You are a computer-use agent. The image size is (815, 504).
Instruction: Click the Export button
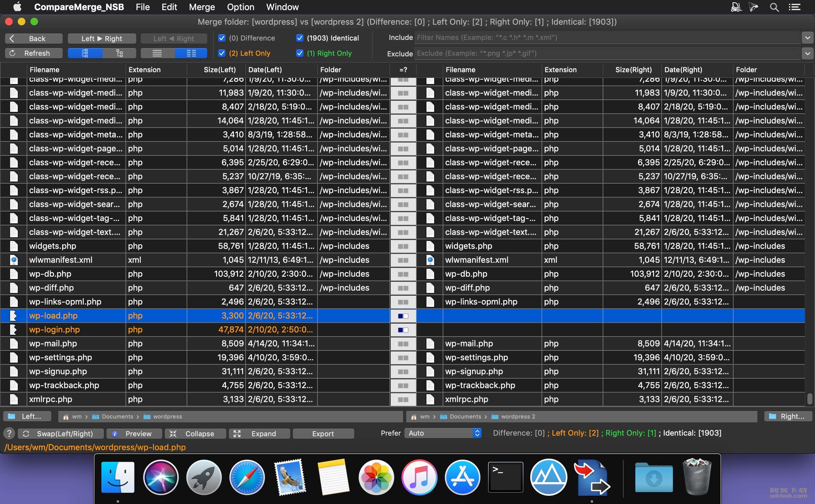pos(323,433)
